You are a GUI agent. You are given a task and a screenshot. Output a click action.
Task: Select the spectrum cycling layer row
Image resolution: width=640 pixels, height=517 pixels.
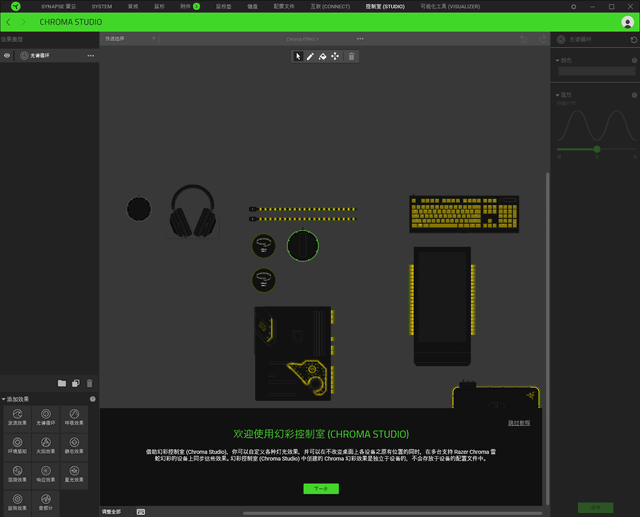[x=49, y=55]
